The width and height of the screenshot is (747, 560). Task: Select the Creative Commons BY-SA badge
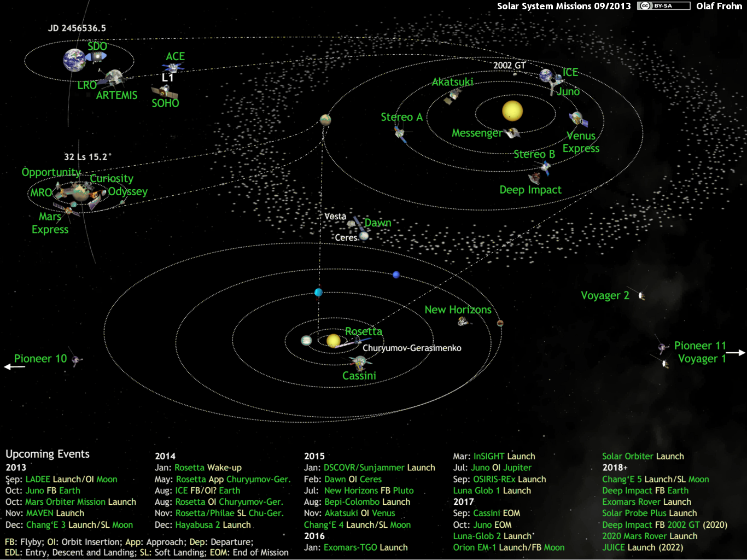pos(663,6)
